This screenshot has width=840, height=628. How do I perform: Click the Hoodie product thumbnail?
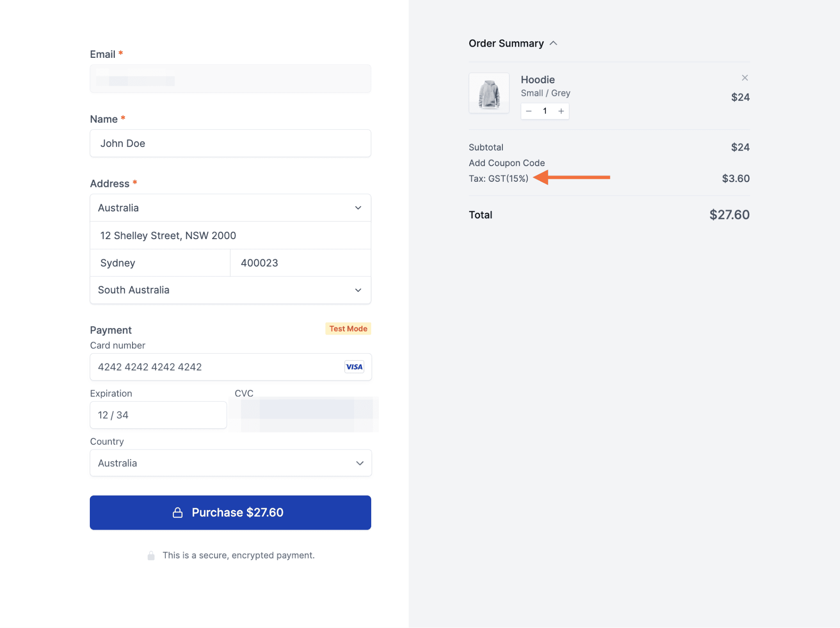coord(489,93)
